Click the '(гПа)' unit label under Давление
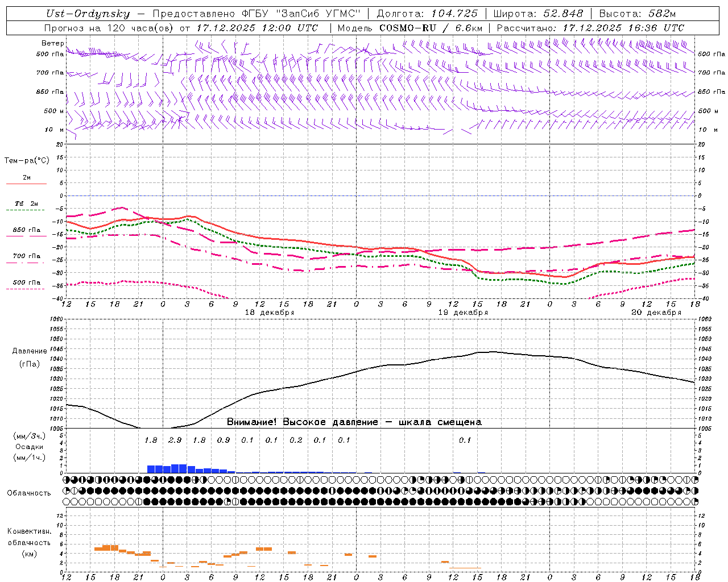The height and width of the screenshot is (582, 728). tap(30, 364)
